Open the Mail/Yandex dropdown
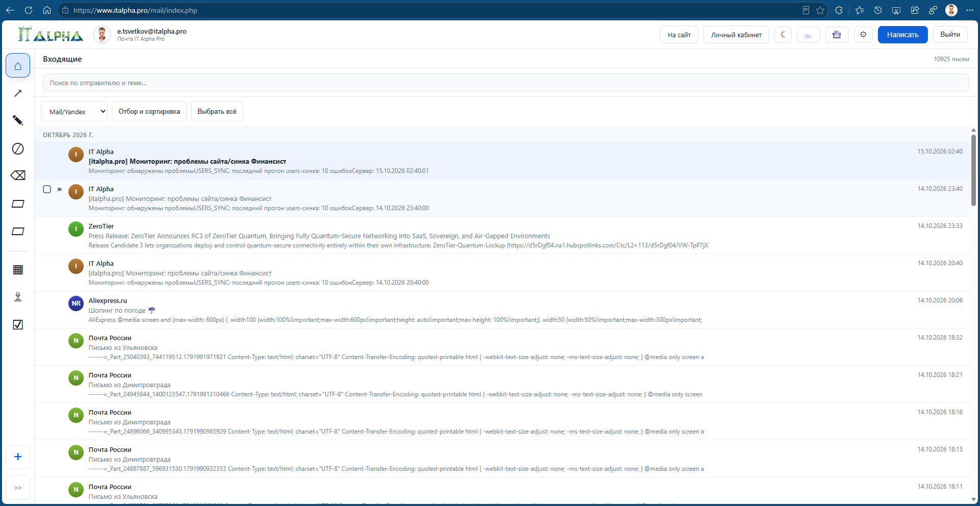 pos(74,111)
